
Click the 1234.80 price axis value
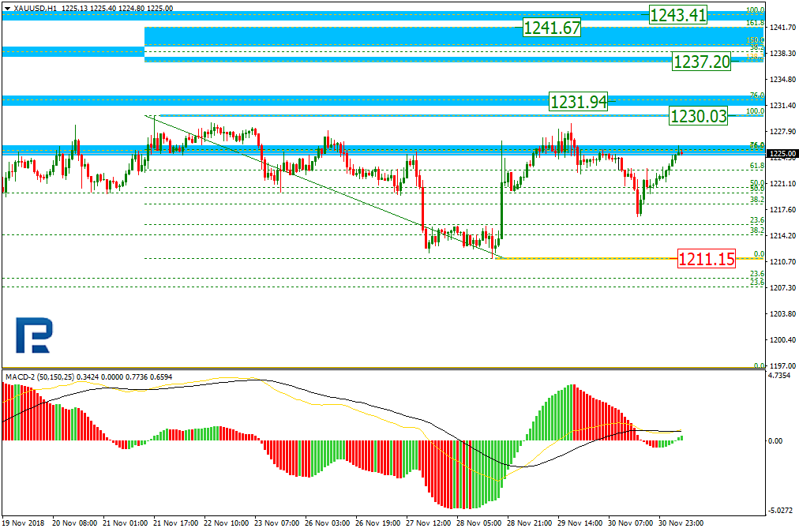point(783,79)
